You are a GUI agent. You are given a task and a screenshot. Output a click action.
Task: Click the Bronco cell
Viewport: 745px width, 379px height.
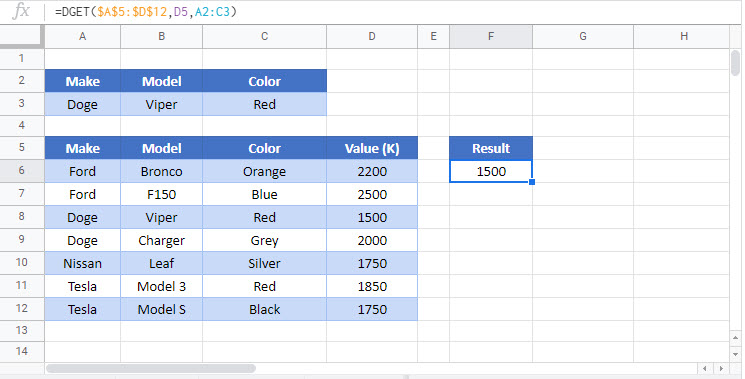(x=162, y=171)
